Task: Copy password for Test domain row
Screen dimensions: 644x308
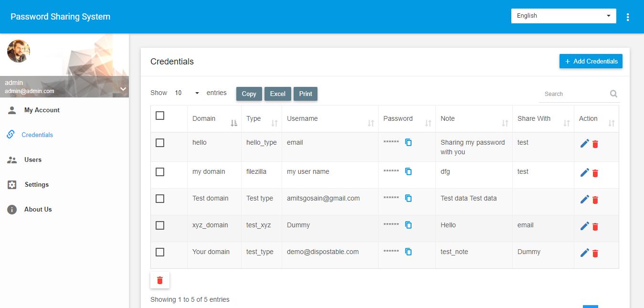Action: point(409,198)
